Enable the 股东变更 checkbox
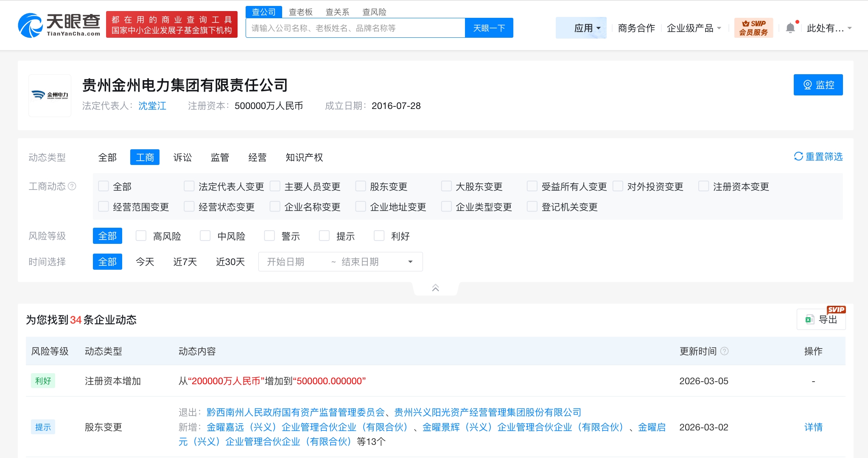This screenshot has height=458, width=868. click(x=360, y=186)
